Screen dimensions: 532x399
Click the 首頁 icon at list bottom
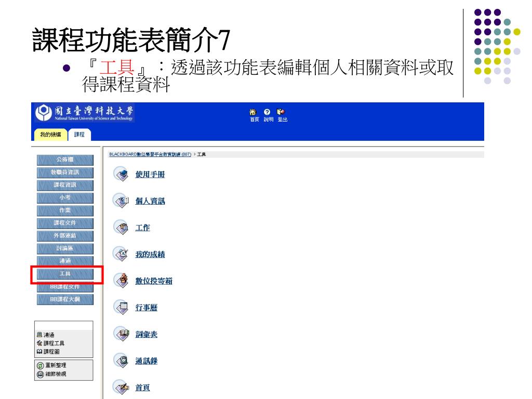[x=121, y=387]
